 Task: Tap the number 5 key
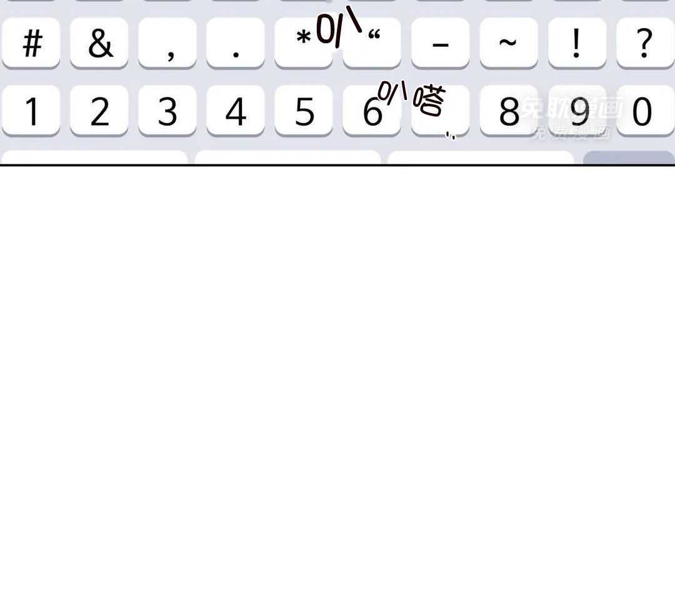(x=304, y=111)
